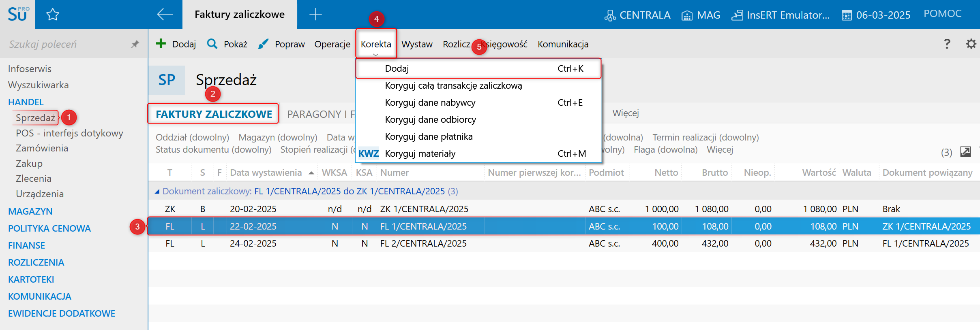Viewport: 980px width, 330px height.
Task: Sort by the Brutto column header
Action: pyautogui.click(x=714, y=172)
